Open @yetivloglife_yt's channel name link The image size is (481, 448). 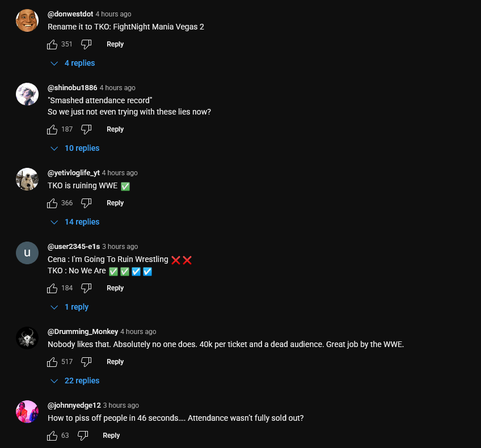73,172
